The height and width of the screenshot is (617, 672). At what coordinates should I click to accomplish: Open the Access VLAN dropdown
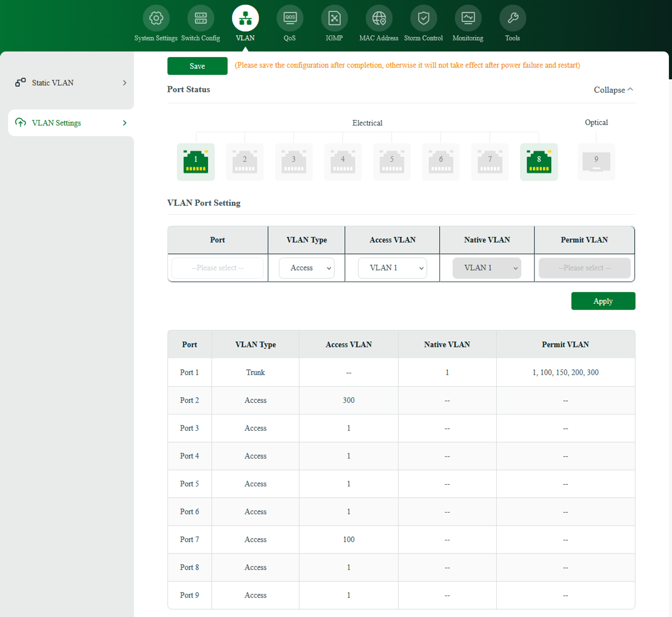pyautogui.click(x=392, y=268)
